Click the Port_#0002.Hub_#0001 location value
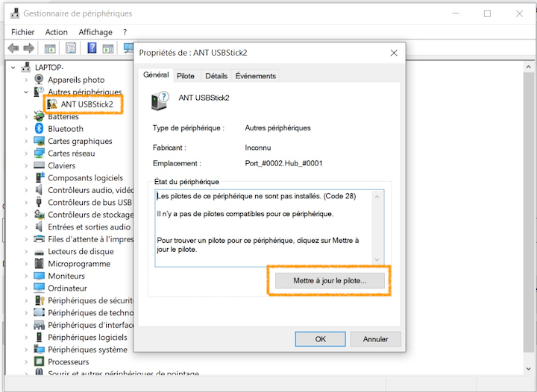 (x=283, y=163)
